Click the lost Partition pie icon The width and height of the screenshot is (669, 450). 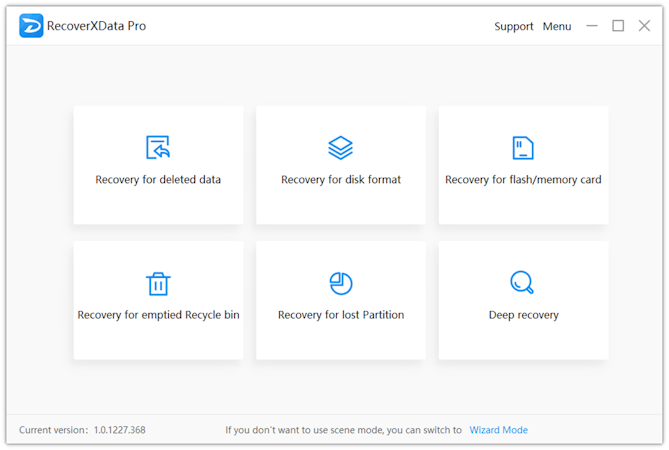click(341, 283)
